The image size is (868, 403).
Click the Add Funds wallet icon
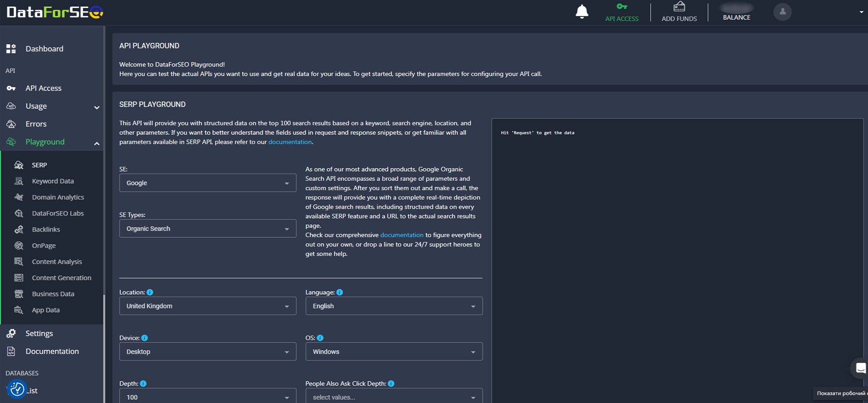pos(679,6)
